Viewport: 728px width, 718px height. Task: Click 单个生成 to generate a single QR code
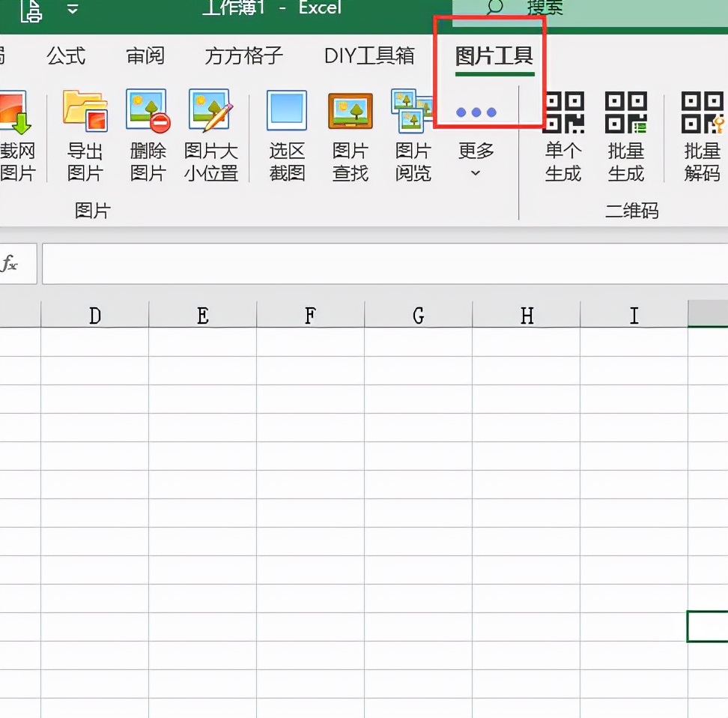click(x=562, y=135)
